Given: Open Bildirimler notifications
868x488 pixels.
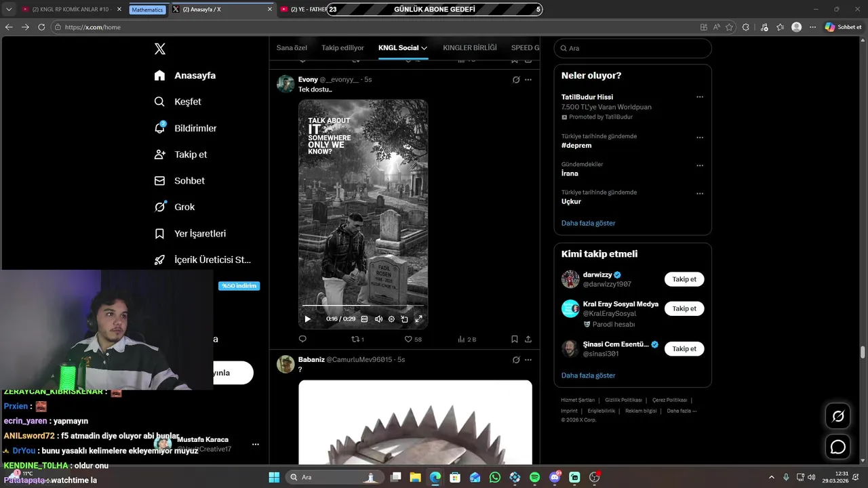Looking at the screenshot, I should [x=185, y=128].
